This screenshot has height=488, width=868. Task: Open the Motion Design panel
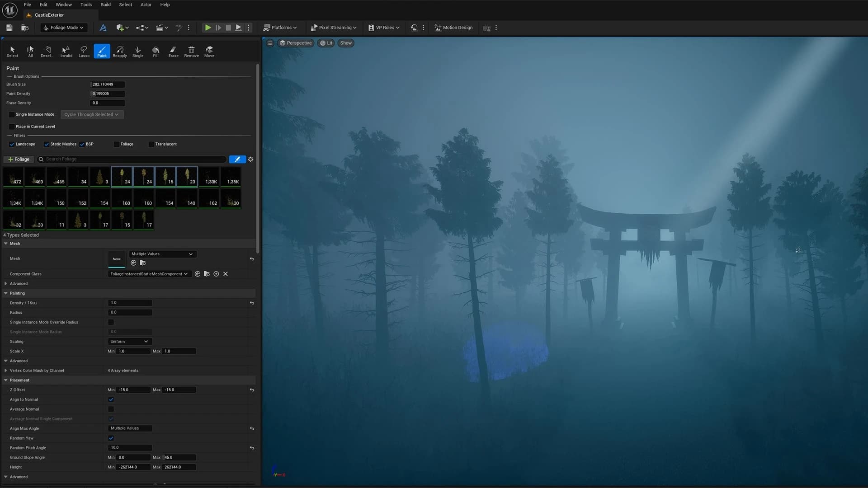pyautogui.click(x=453, y=28)
